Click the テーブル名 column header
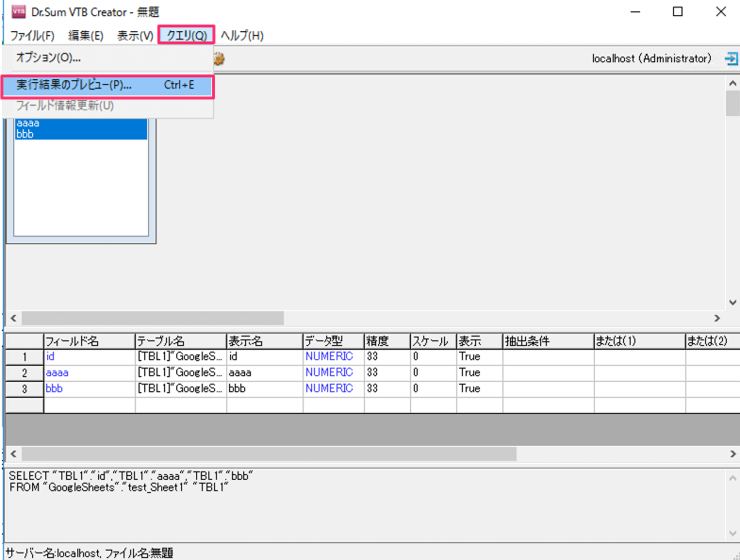 (x=181, y=341)
